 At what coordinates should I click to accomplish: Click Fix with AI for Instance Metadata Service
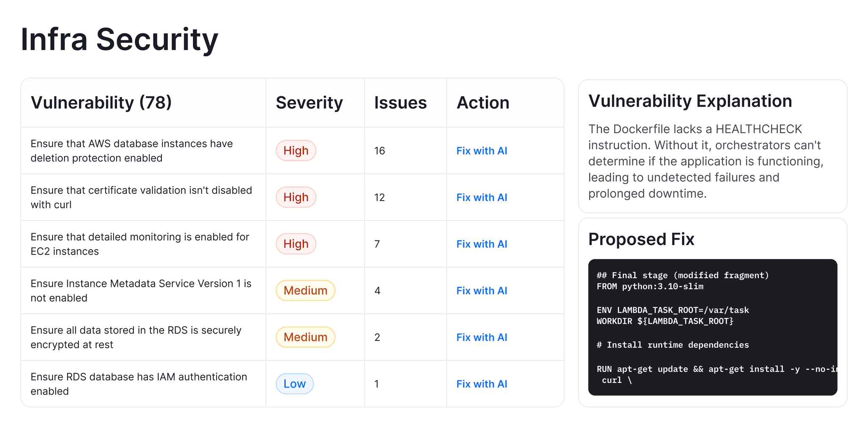[481, 290]
